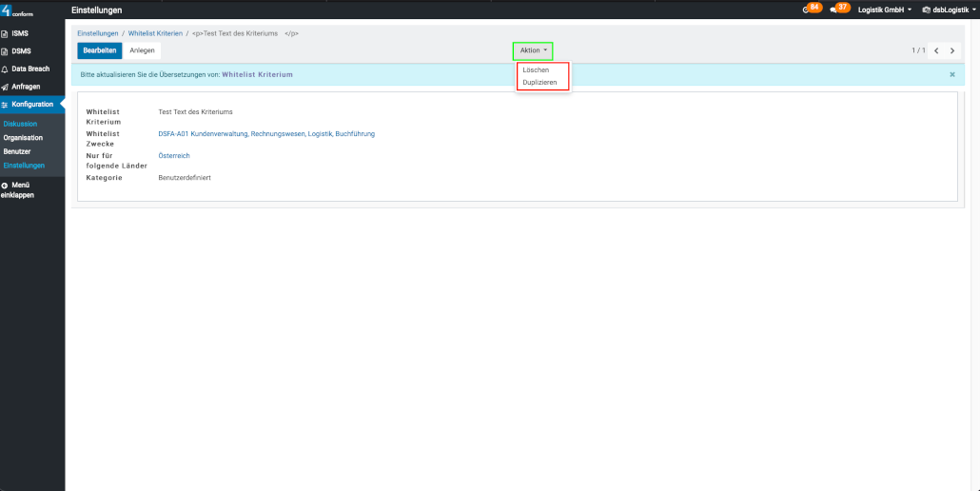
Task: Expand the Aktion dropdown
Action: click(533, 50)
